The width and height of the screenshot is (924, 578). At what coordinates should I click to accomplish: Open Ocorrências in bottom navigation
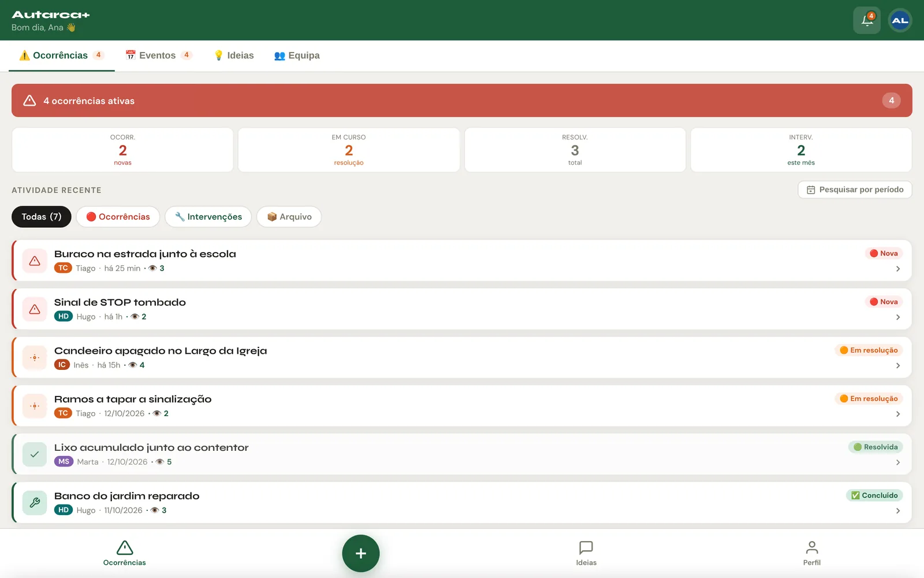[x=125, y=553]
